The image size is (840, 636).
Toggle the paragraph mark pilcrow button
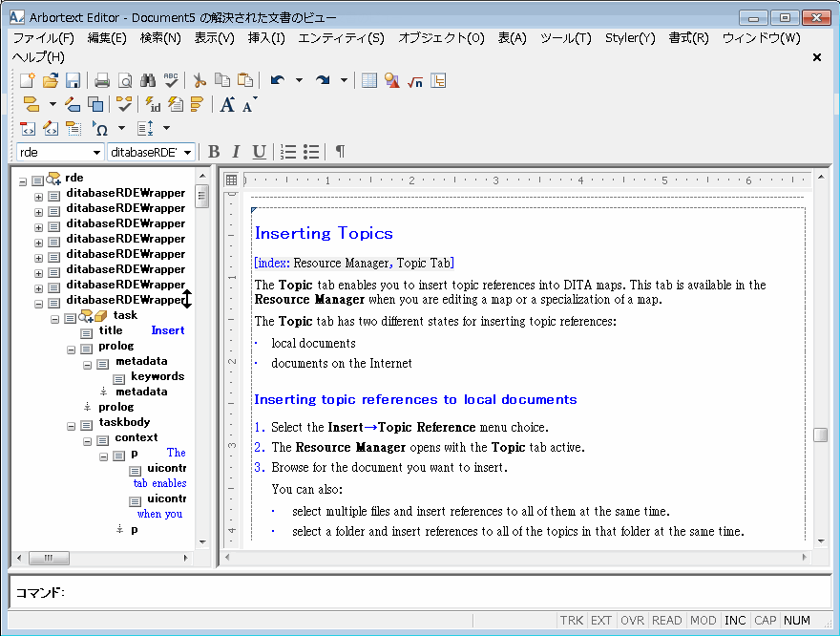pyautogui.click(x=340, y=152)
